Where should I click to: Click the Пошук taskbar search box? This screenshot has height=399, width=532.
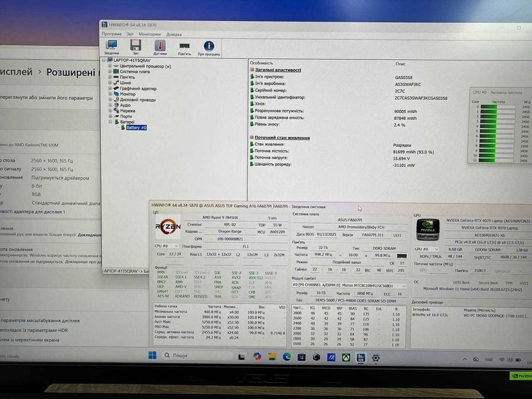pyautogui.click(x=197, y=356)
